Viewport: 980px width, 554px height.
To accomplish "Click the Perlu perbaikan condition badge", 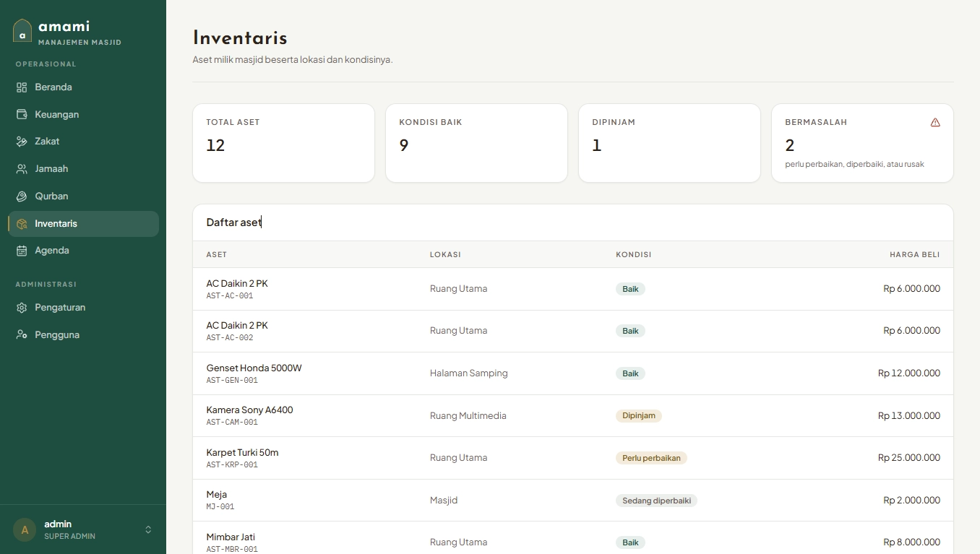I will click(x=651, y=458).
